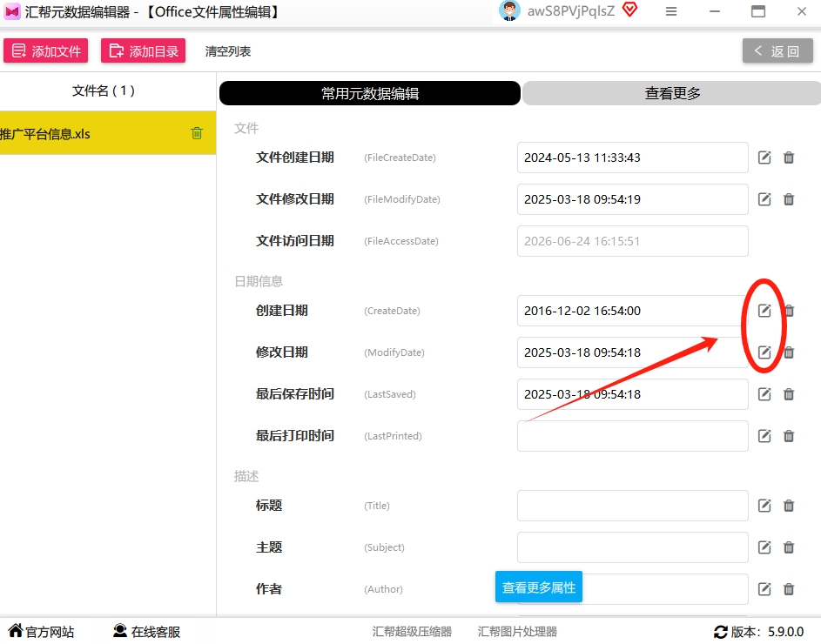Focus the 文件修改日期 date input
Image resolution: width=821 pixels, height=644 pixels.
click(632, 199)
